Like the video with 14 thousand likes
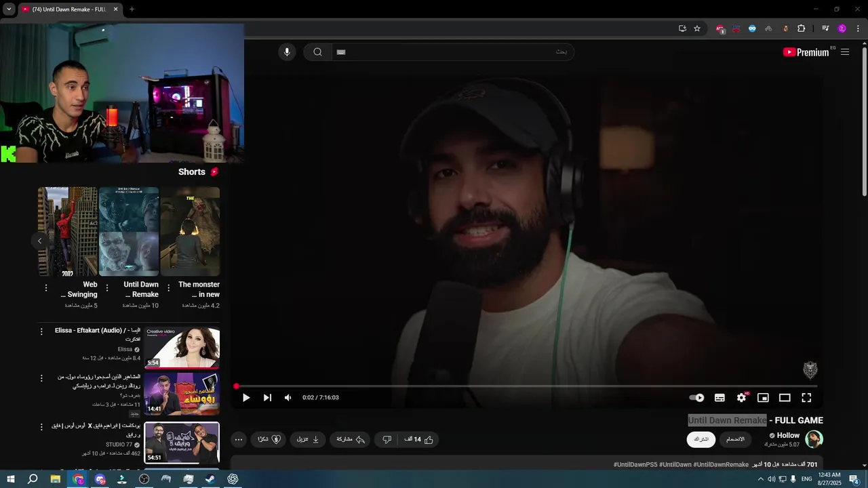This screenshot has width=868, height=488. (x=420, y=439)
